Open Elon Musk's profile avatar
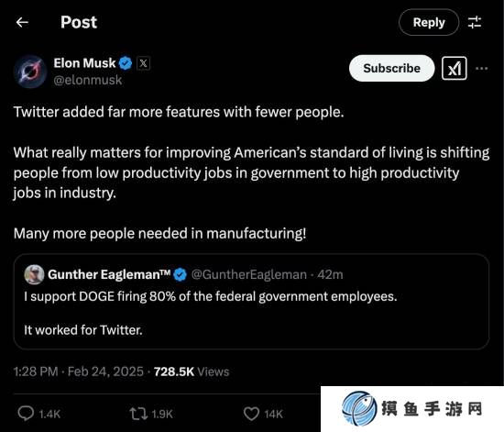Image resolution: width=504 pixels, height=432 pixels. point(30,72)
